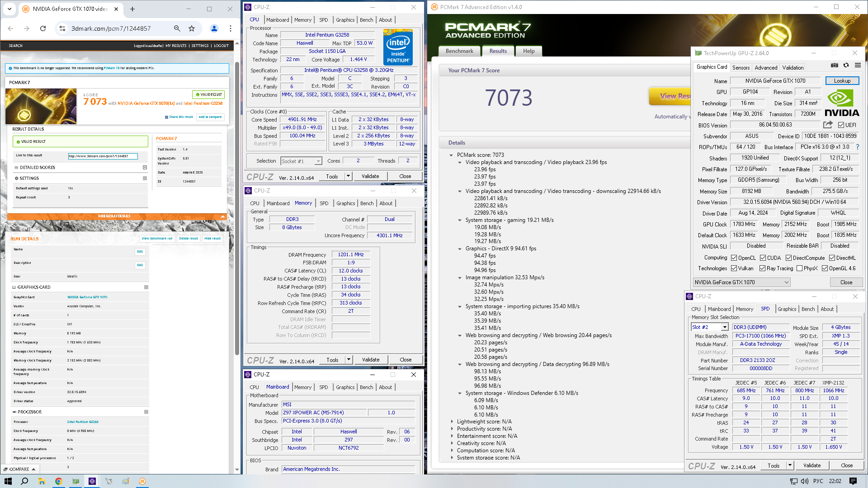Open Tools dropdown arrow in CPU-Z CPU window
This screenshot has height=488, width=868.
point(348,176)
